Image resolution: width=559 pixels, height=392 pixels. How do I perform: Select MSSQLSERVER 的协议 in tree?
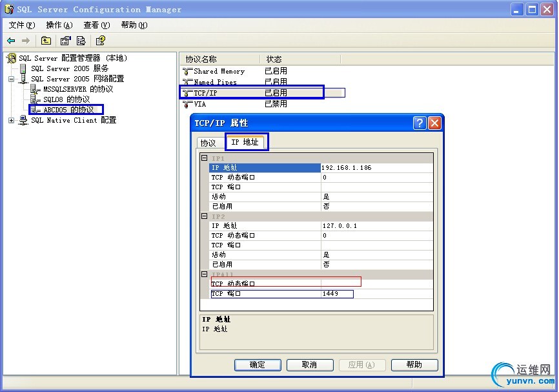78,89
